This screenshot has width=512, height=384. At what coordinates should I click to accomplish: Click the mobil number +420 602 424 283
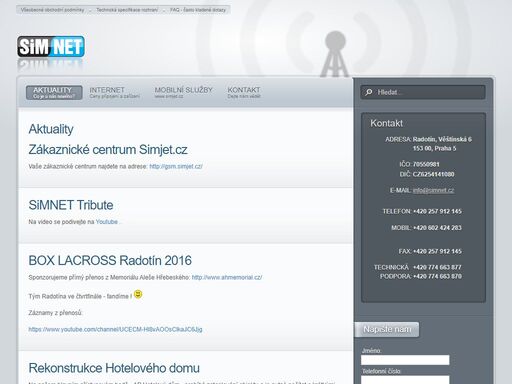pos(437,228)
